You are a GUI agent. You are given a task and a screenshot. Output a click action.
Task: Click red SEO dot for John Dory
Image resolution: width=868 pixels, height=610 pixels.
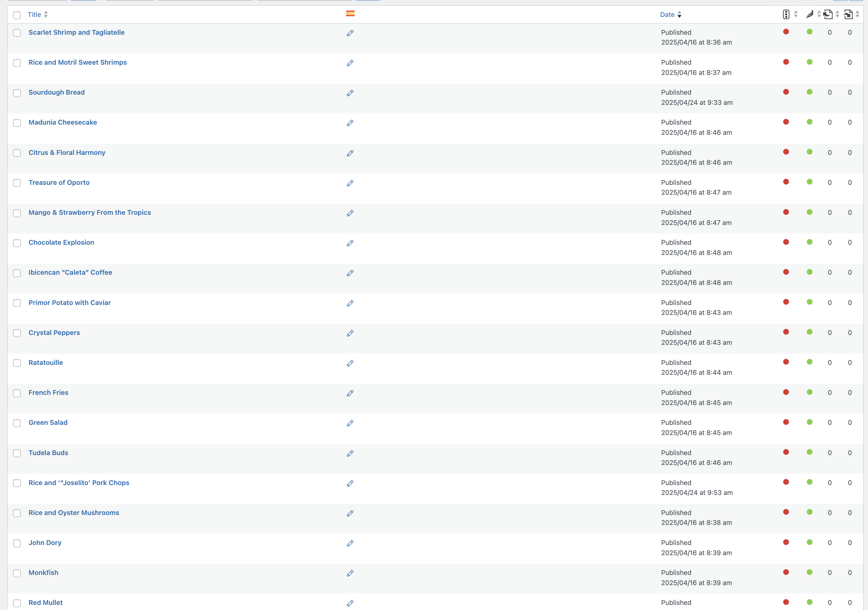[x=786, y=542]
